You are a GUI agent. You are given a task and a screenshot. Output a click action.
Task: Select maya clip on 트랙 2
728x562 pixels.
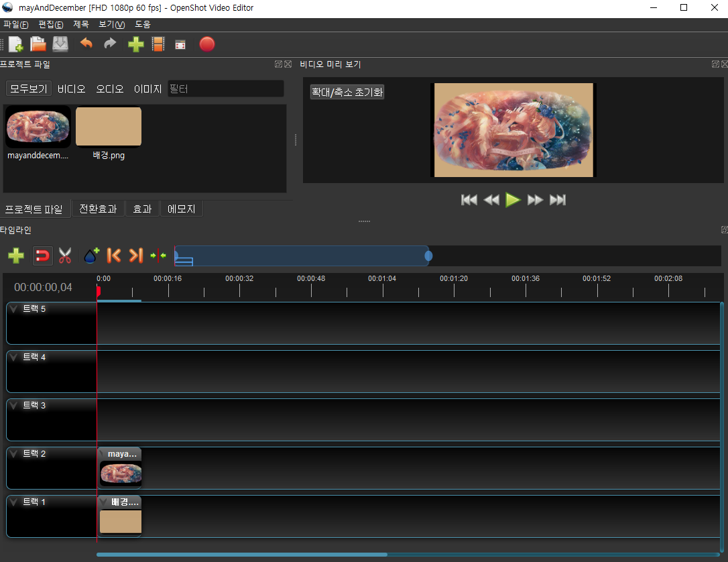tap(120, 468)
